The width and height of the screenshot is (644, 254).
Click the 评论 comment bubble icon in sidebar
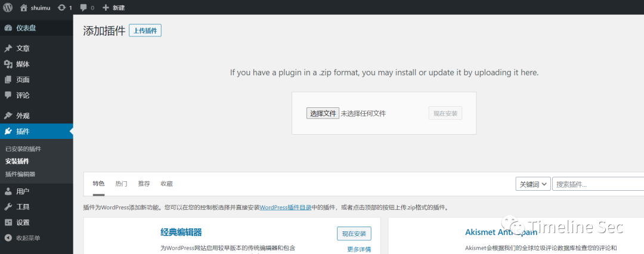tap(8, 95)
